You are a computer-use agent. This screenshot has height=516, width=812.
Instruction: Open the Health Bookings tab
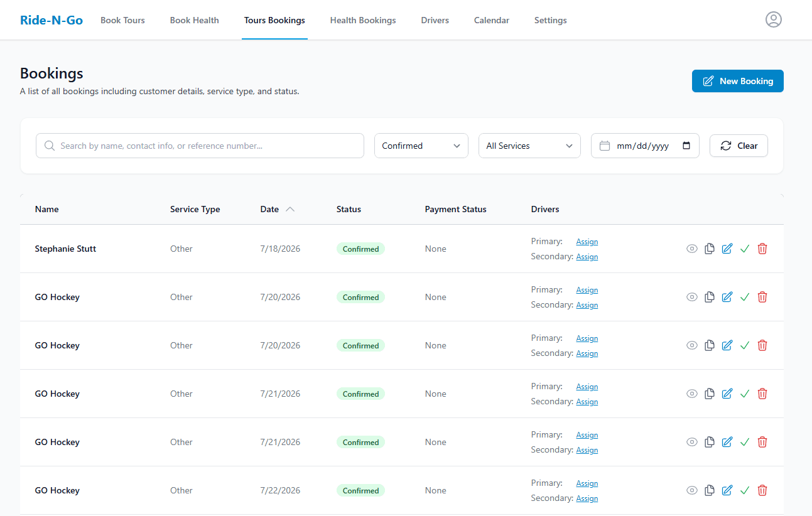(x=363, y=20)
